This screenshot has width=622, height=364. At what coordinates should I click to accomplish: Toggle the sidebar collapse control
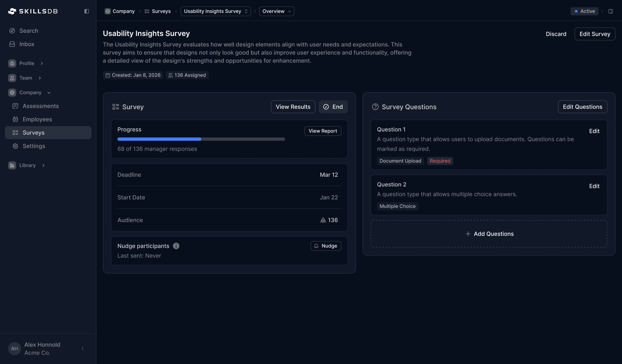click(86, 11)
